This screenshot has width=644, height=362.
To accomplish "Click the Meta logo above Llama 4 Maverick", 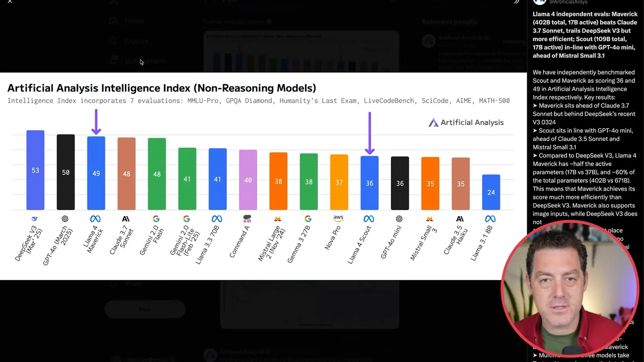I will (95, 219).
